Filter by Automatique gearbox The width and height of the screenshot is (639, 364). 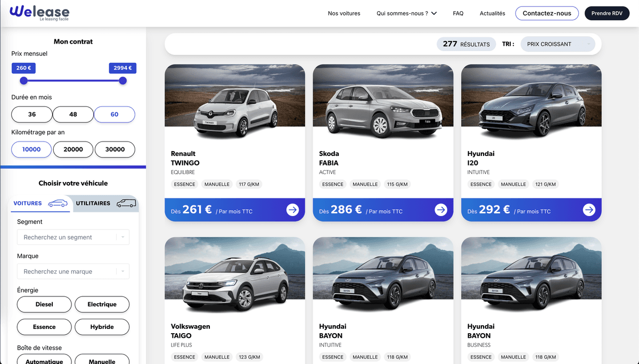click(44, 360)
